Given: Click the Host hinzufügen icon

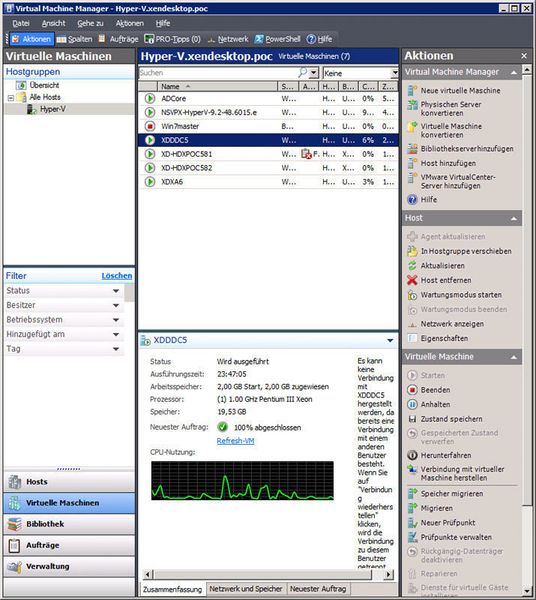Looking at the screenshot, I should [412, 163].
